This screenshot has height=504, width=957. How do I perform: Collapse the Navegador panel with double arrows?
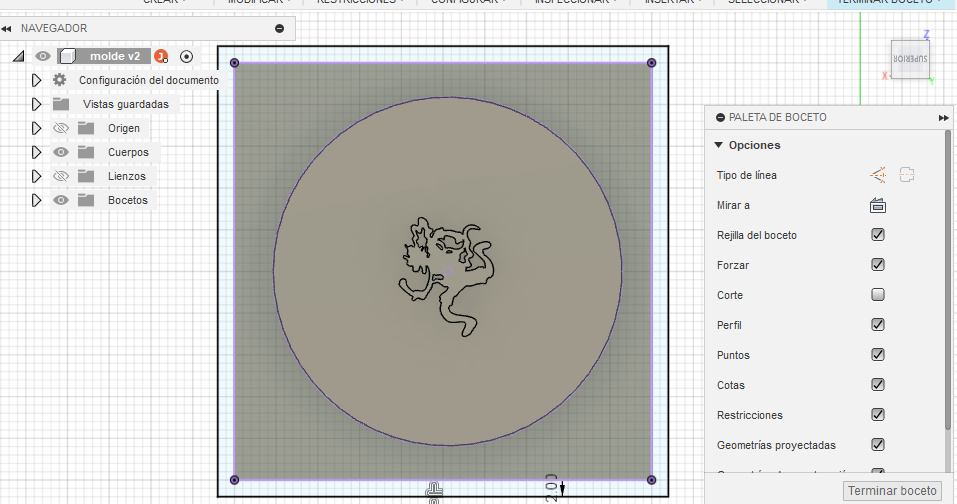[6, 29]
